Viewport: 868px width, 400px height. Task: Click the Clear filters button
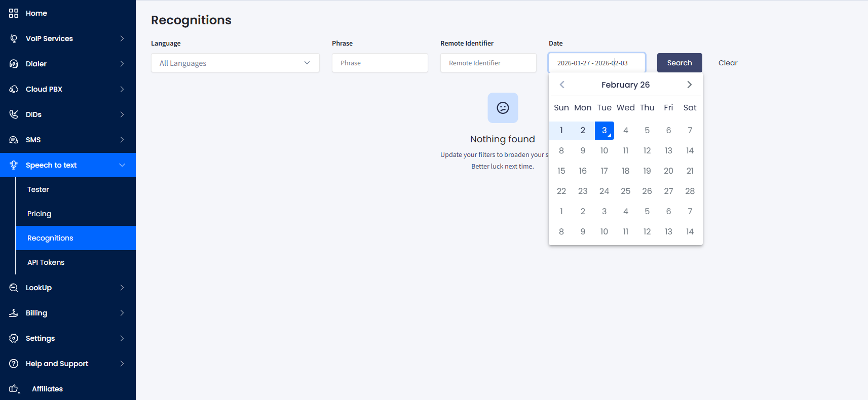coord(728,63)
